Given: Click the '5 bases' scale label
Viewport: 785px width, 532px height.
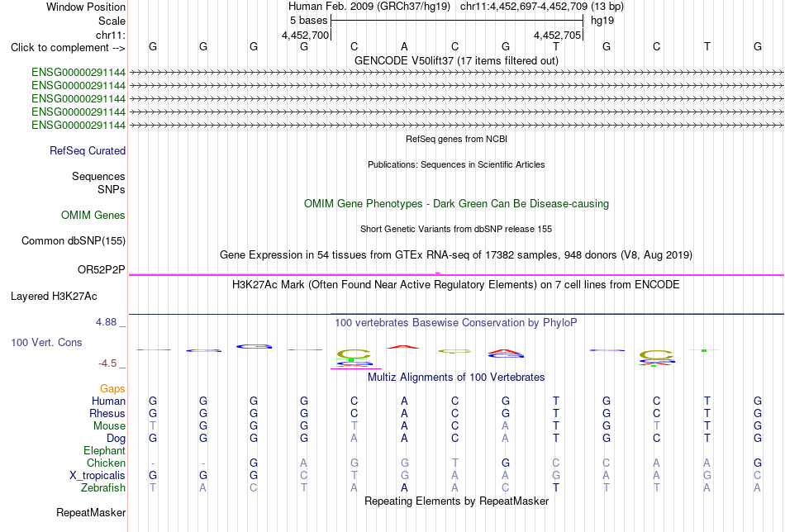Looking at the screenshot, I should [x=308, y=21].
